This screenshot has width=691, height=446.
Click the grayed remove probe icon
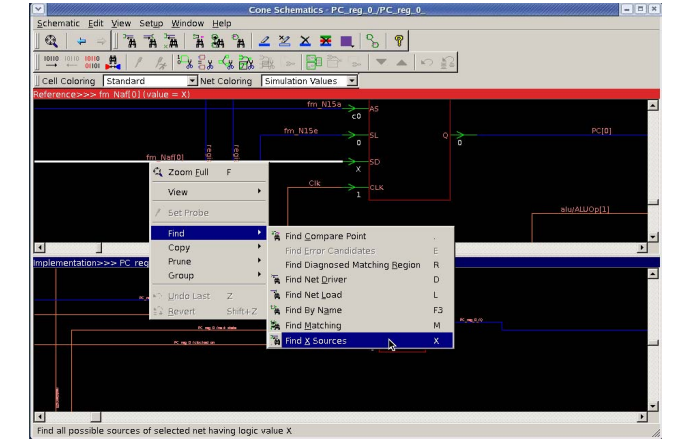pos(160,62)
